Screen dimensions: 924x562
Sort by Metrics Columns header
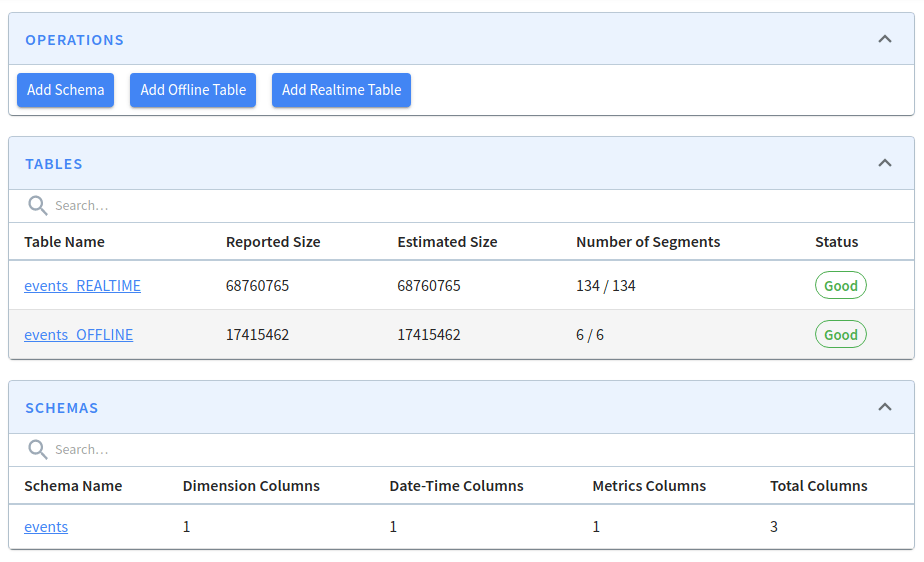pyautogui.click(x=649, y=486)
